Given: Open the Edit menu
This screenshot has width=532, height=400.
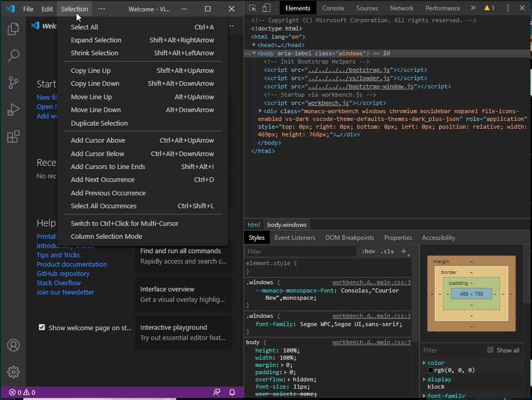Looking at the screenshot, I should click(47, 9).
